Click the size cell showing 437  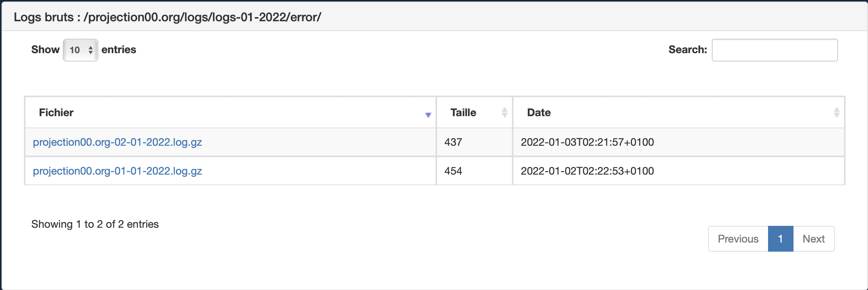453,142
